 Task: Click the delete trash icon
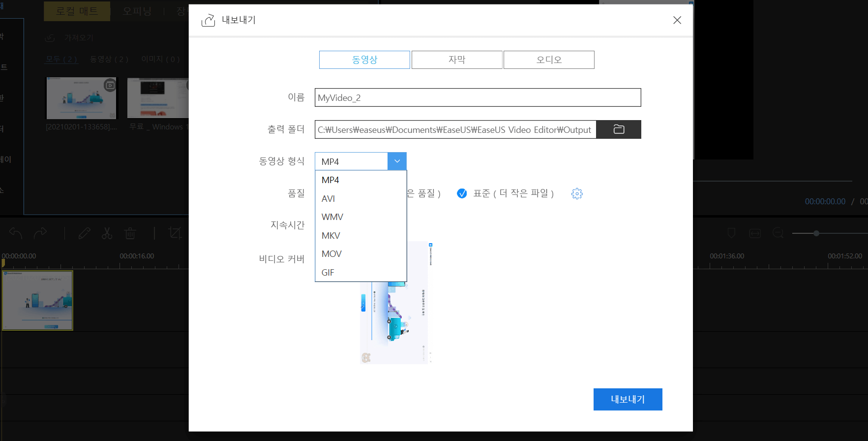coord(130,233)
